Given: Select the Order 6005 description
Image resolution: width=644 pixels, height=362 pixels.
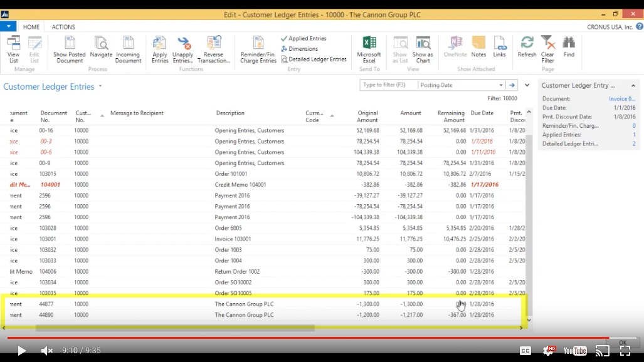Looking at the screenshot, I should (x=228, y=228).
